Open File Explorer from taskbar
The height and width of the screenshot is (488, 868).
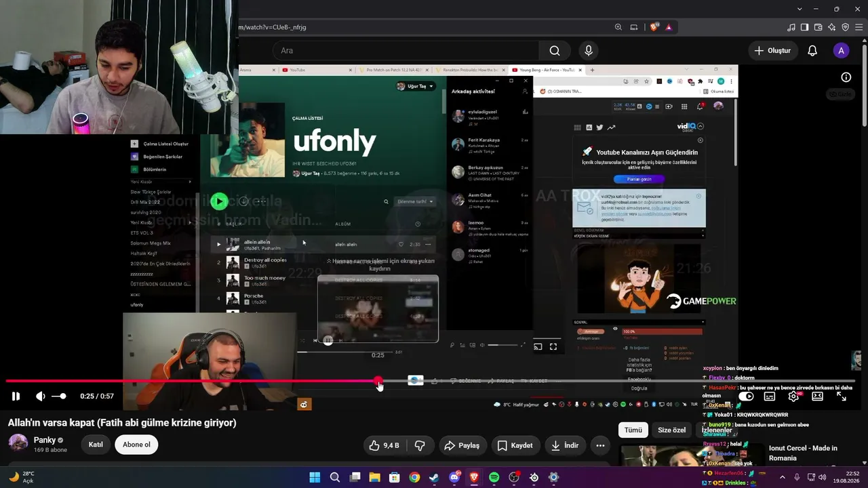[x=374, y=477]
